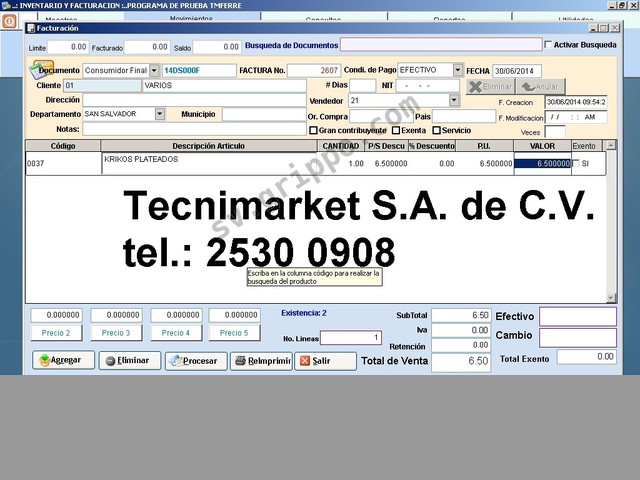The height and width of the screenshot is (480, 640).
Task: Click the Limite amount field
Action: pyautogui.click(x=68, y=47)
